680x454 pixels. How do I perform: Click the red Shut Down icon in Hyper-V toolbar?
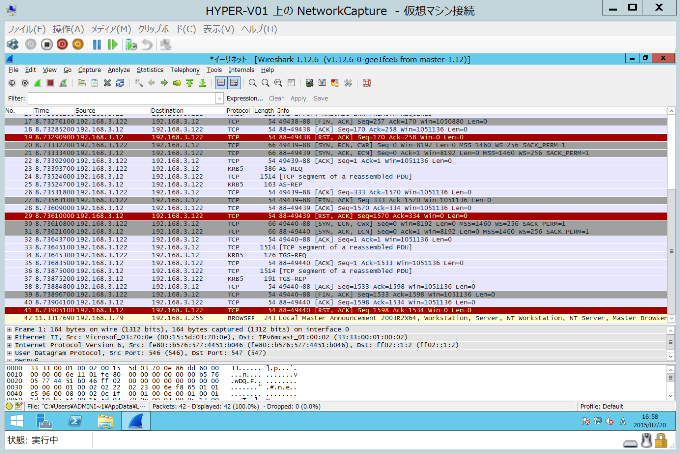point(62,44)
